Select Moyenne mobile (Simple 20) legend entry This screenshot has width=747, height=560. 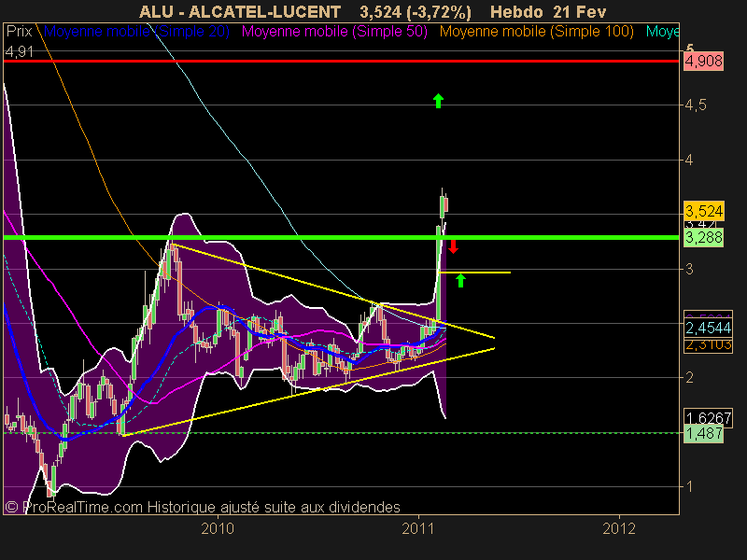click(x=136, y=32)
